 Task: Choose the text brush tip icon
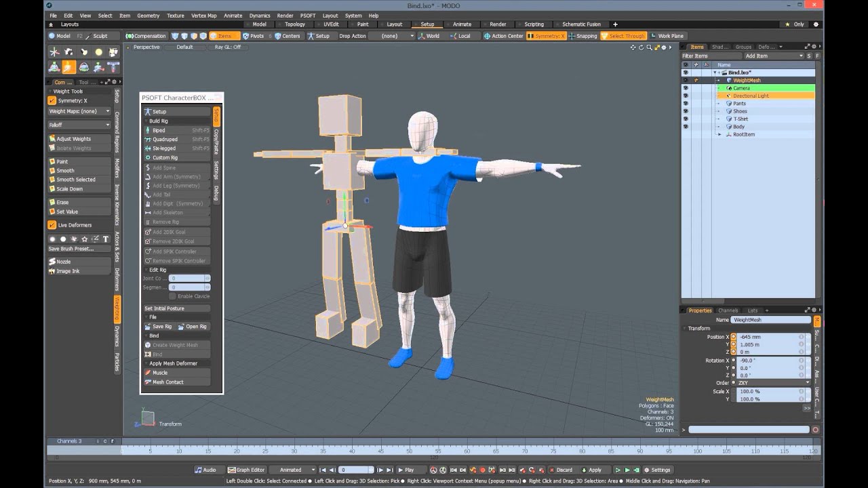point(106,239)
